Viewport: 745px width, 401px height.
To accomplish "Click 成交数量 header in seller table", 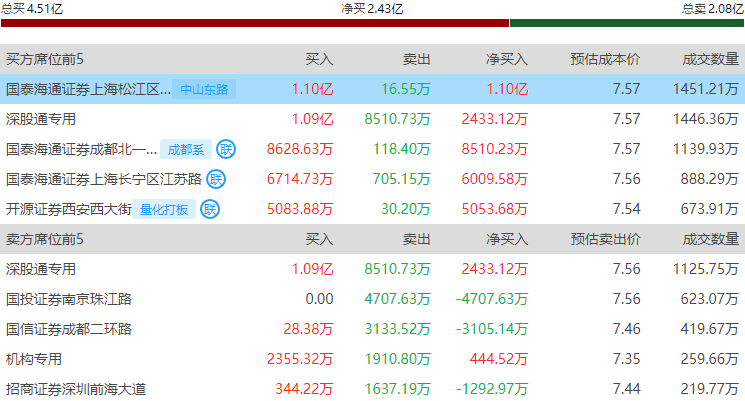I will (x=711, y=239).
